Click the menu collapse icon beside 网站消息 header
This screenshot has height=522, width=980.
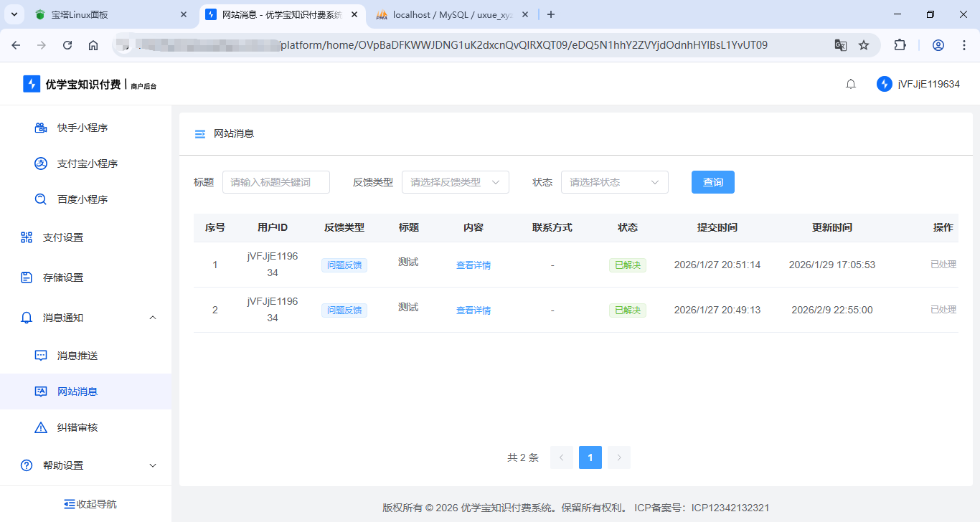[x=200, y=134]
